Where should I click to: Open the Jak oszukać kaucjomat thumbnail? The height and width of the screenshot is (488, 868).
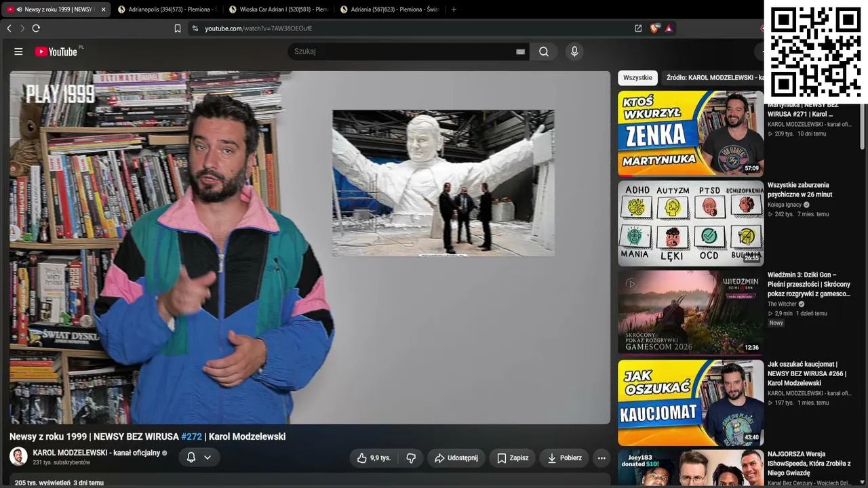point(690,403)
